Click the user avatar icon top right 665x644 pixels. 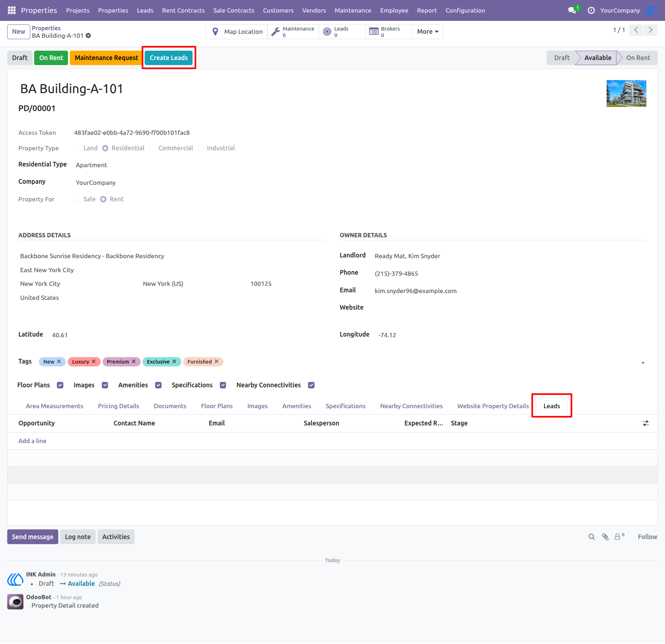[x=652, y=10]
